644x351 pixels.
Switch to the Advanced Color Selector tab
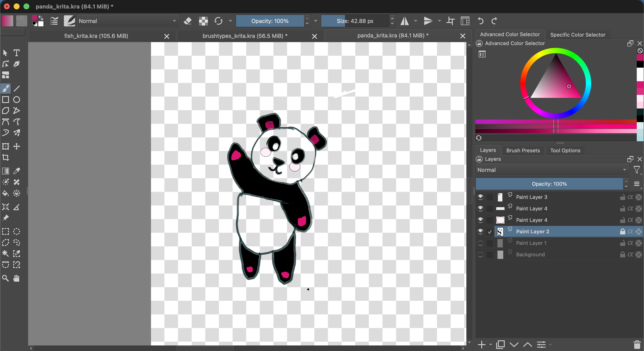[510, 34]
